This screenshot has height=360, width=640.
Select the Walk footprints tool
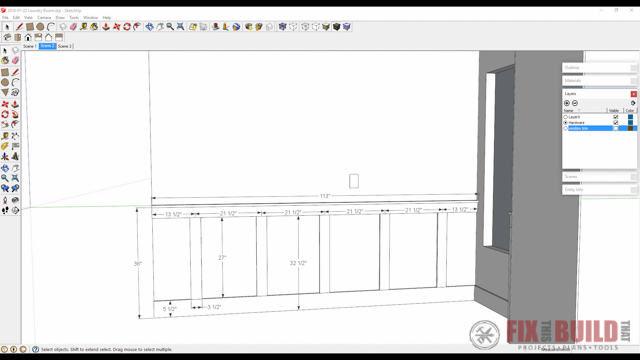(x=5, y=210)
